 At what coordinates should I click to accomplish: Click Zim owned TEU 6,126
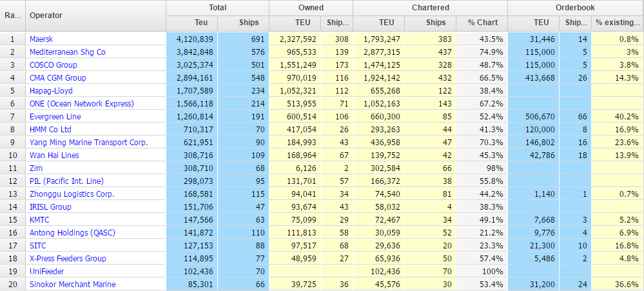pyautogui.click(x=307, y=168)
